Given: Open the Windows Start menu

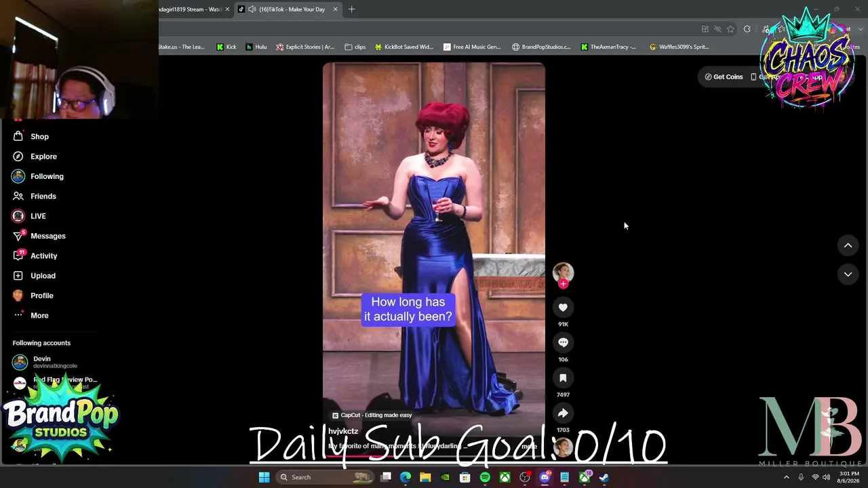Looking at the screenshot, I should [x=264, y=477].
